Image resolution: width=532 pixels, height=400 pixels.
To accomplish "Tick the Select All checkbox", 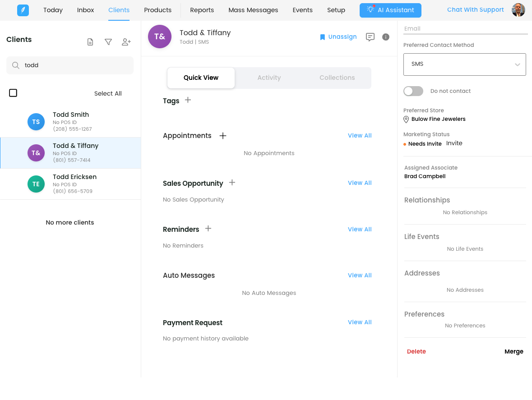I will pos(13,93).
